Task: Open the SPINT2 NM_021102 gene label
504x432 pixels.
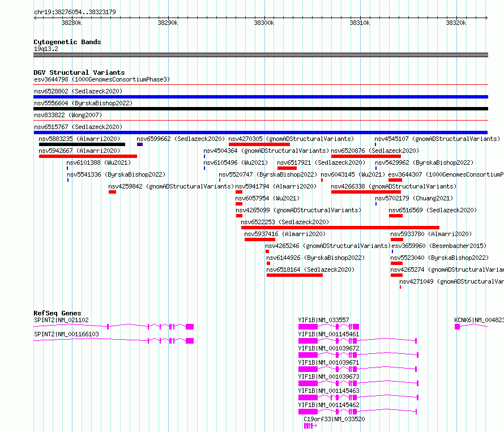Action: 61,320
